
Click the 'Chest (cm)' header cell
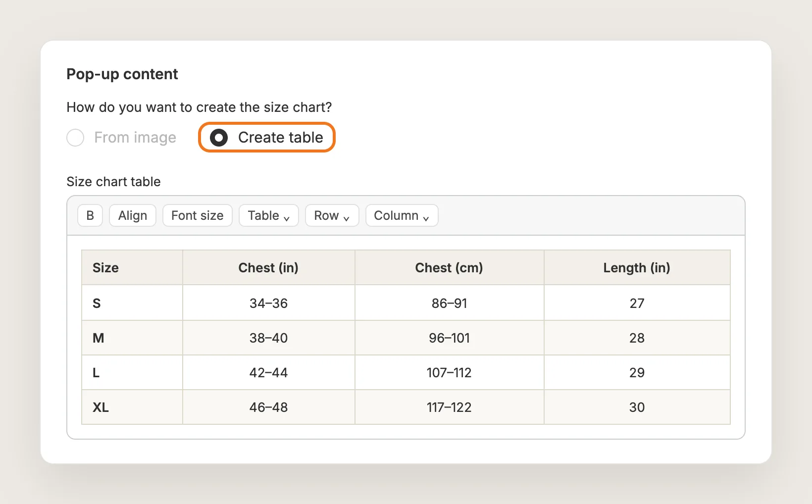click(x=450, y=268)
